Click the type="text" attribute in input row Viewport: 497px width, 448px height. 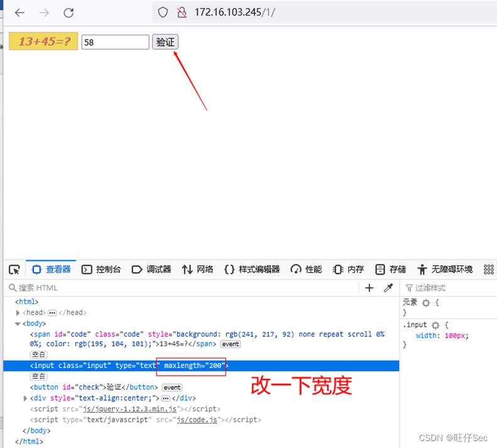[x=137, y=366]
